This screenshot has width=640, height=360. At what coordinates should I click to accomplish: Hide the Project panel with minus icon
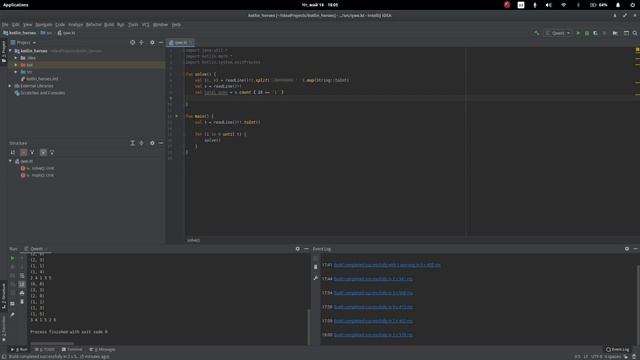pos(161,42)
